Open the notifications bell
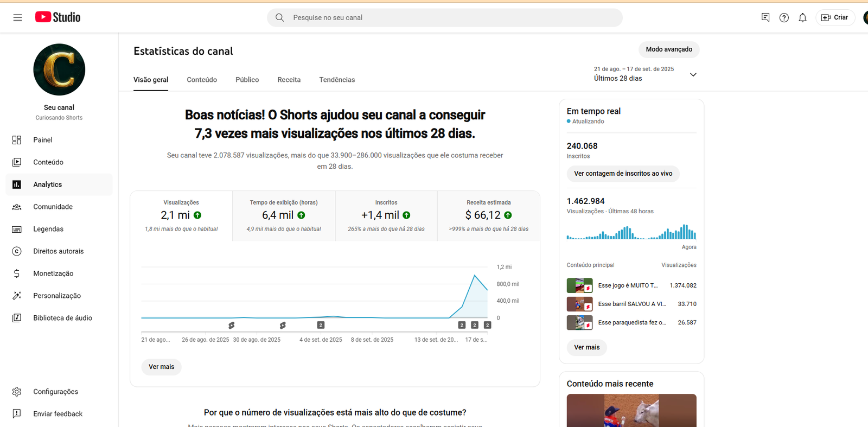 [802, 17]
